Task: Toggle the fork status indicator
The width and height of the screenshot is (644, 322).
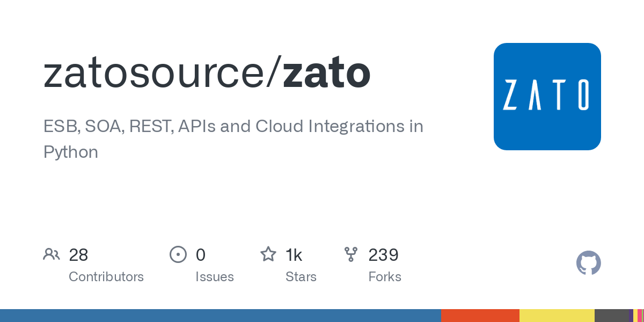Action: tap(352, 254)
